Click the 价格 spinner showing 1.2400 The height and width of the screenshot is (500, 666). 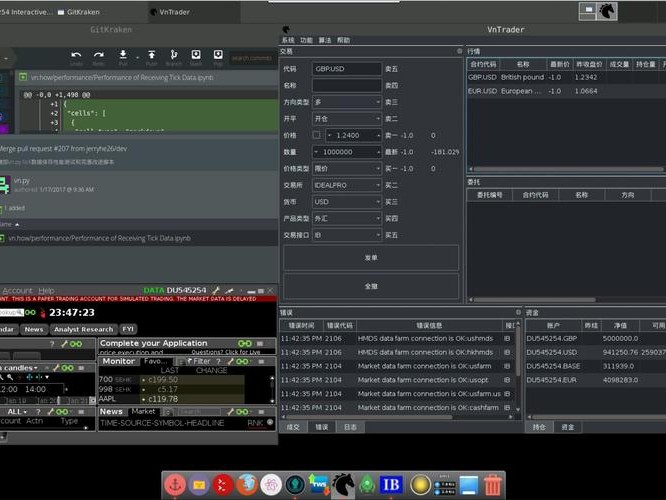[x=353, y=136]
